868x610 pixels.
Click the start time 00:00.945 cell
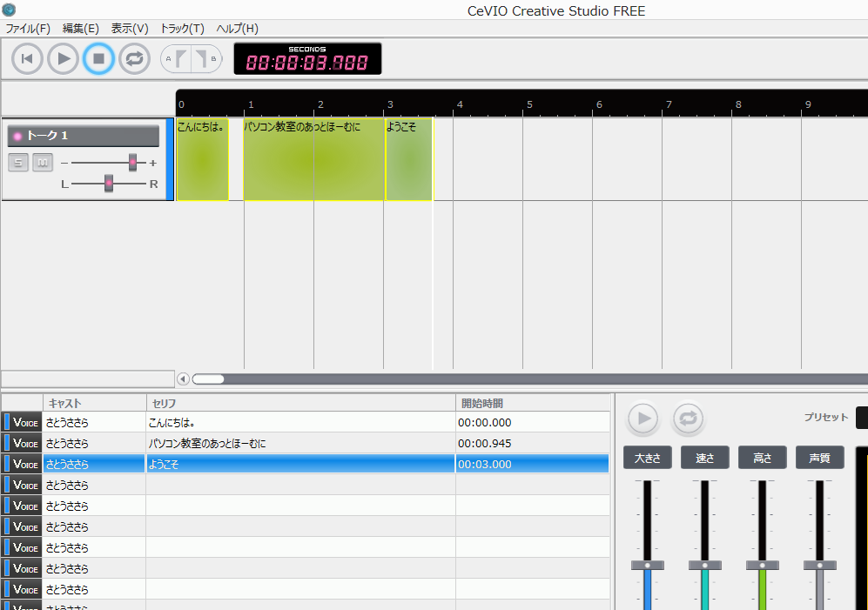tap(533, 444)
